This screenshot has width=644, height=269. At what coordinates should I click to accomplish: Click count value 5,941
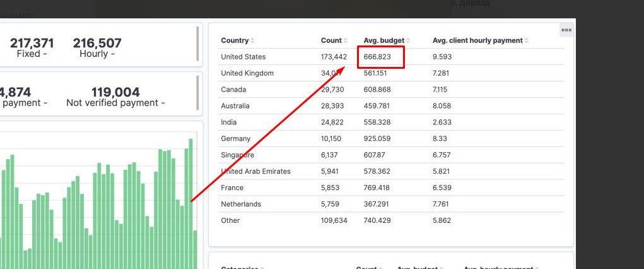(329, 172)
